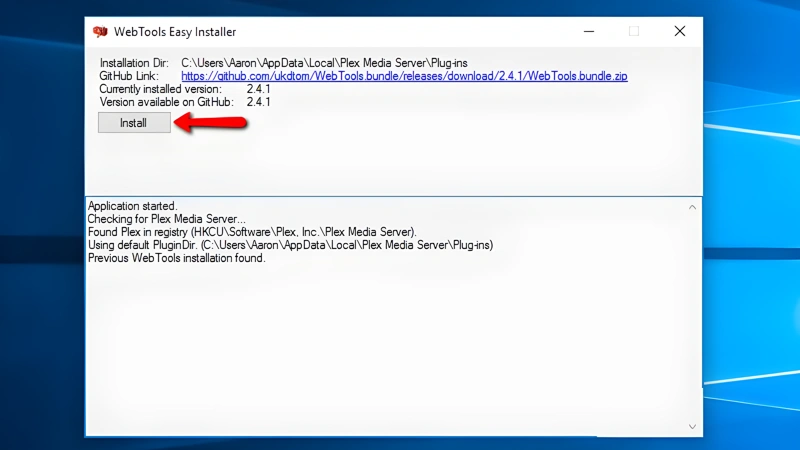800x450 pixels.
Task: Click the 'GitHub Link:' label
Action: 129,76
